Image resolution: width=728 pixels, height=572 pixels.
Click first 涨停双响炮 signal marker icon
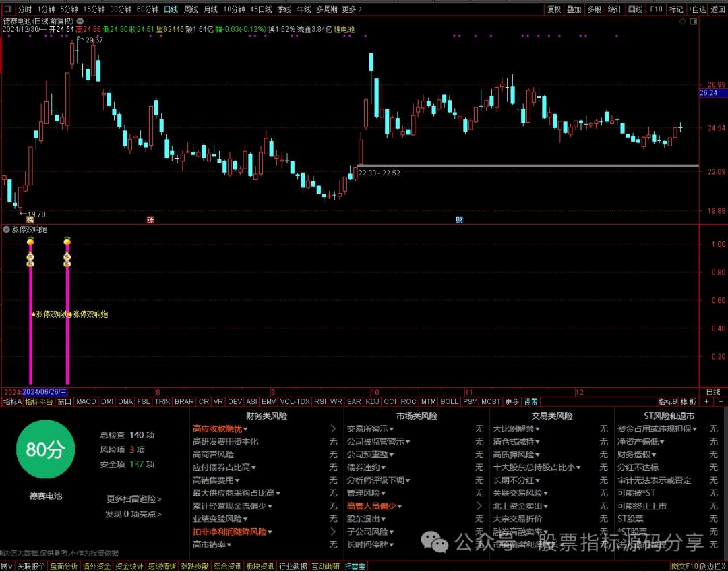[x=30, y=241]
